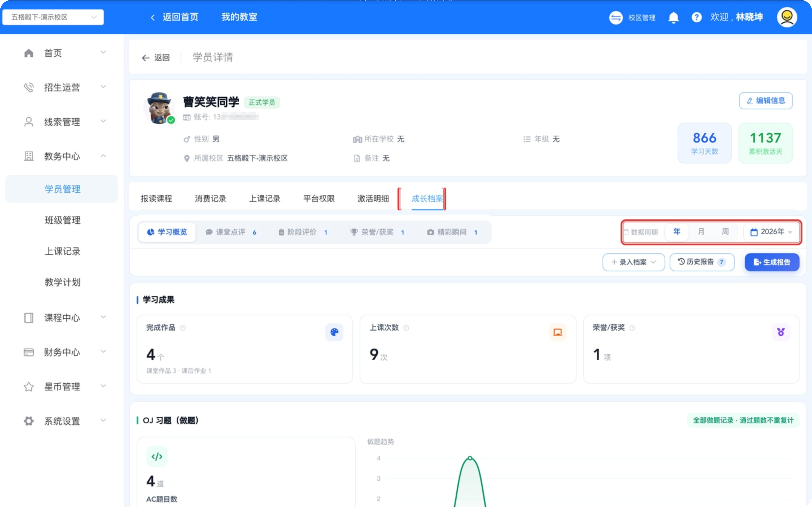Click the orange laptop icon on 上课次数 card
This screenshot has height=507, width=812.
[558, 332]
